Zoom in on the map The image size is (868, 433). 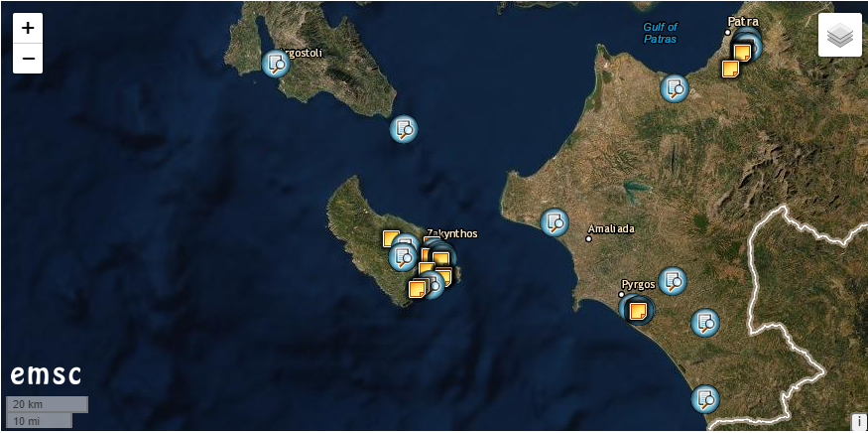click(x=28, y=29)
